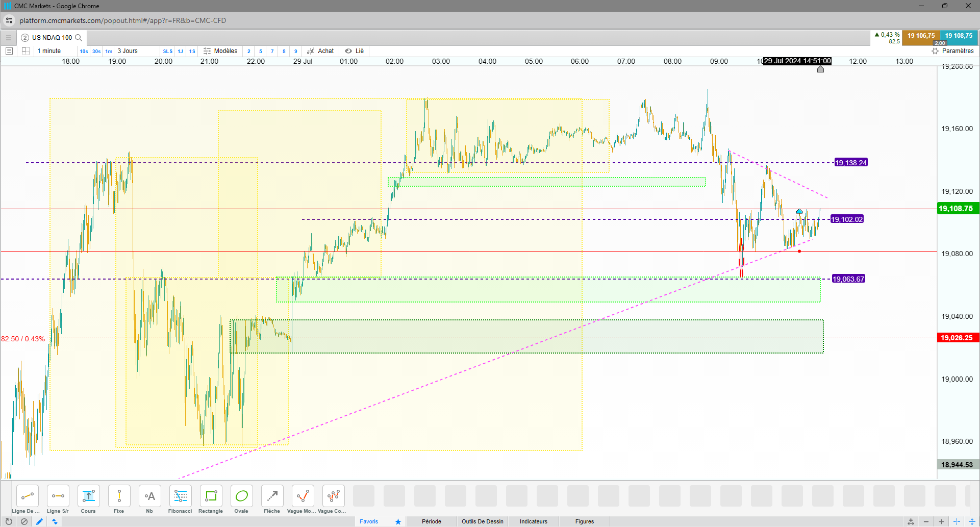The height and width of the screenshot is (527, 980).
Task: Open the Outils De Dessin tab
Action: pos(483,521)
